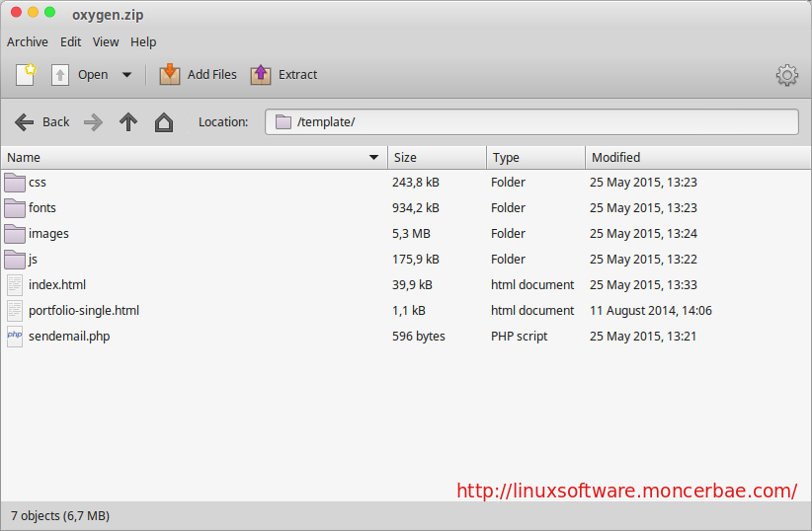Sort by the Modified column header
812x531 pixels.
point(698,157)
